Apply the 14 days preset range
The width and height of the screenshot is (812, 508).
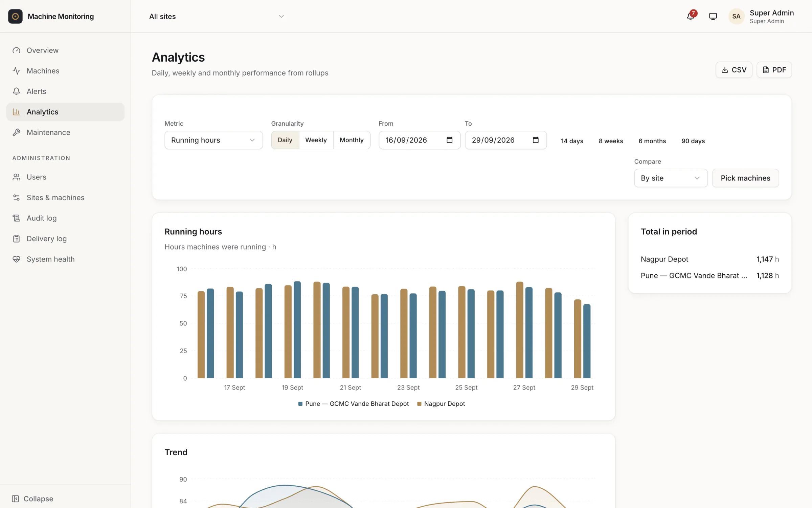(x=572, y=141)
